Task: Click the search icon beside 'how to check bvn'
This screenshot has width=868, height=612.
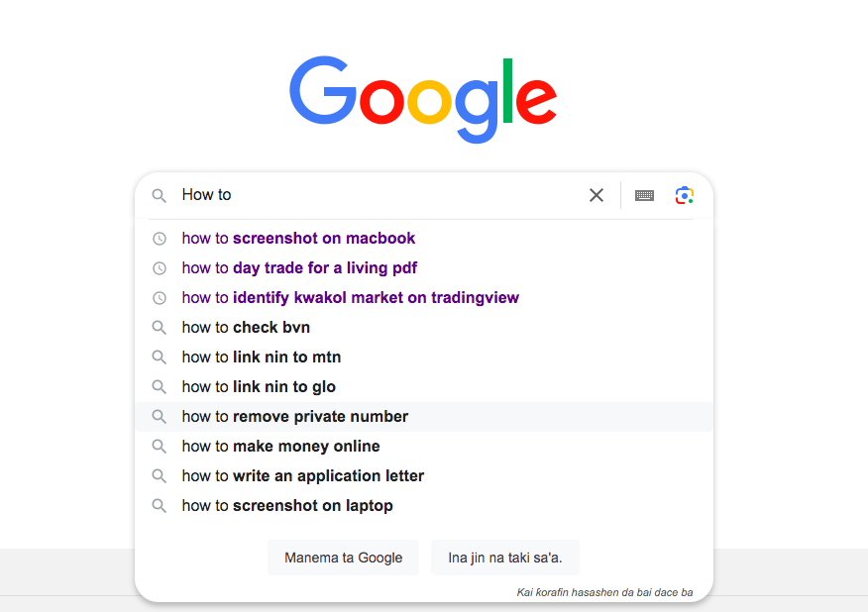Action: coord(160,328)
